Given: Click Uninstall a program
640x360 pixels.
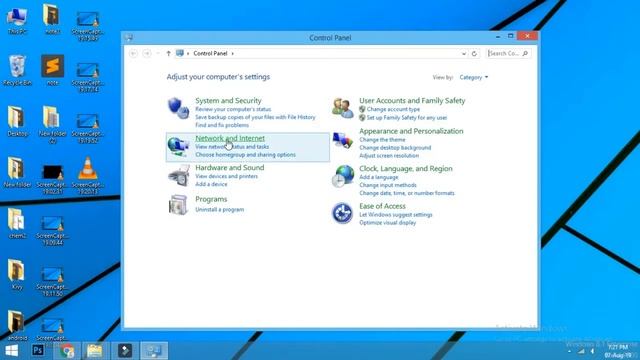Looking at the screenshot, I should coord(219,209).
